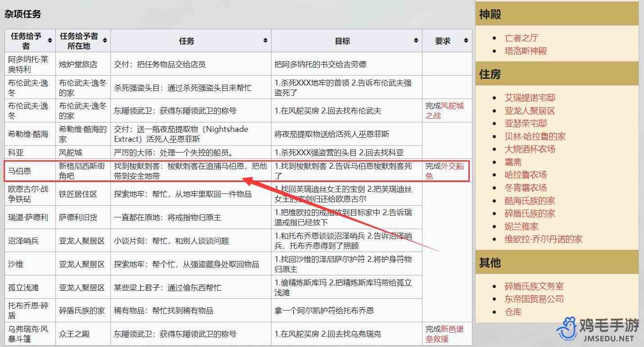Click the 任务给予者所在地 header text
The image size is (644, 347).
point(79,41)
